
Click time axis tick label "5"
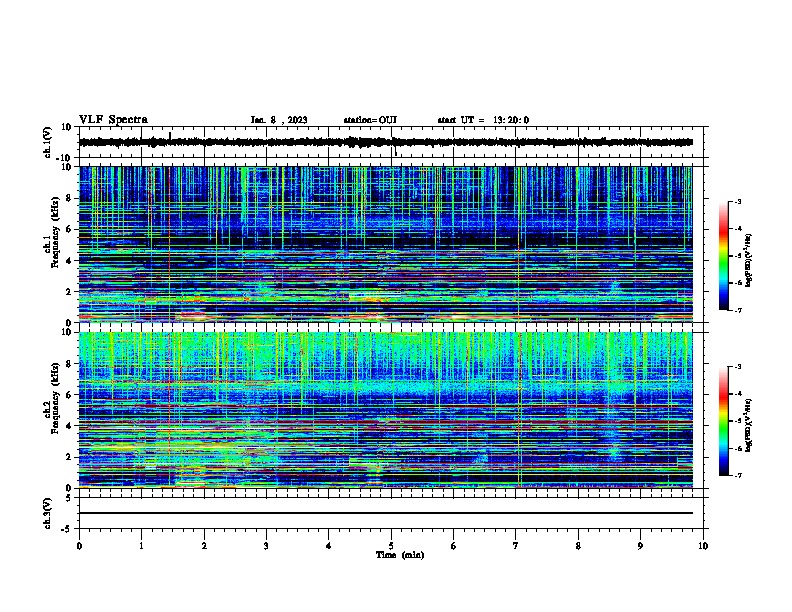pos(391,546)
